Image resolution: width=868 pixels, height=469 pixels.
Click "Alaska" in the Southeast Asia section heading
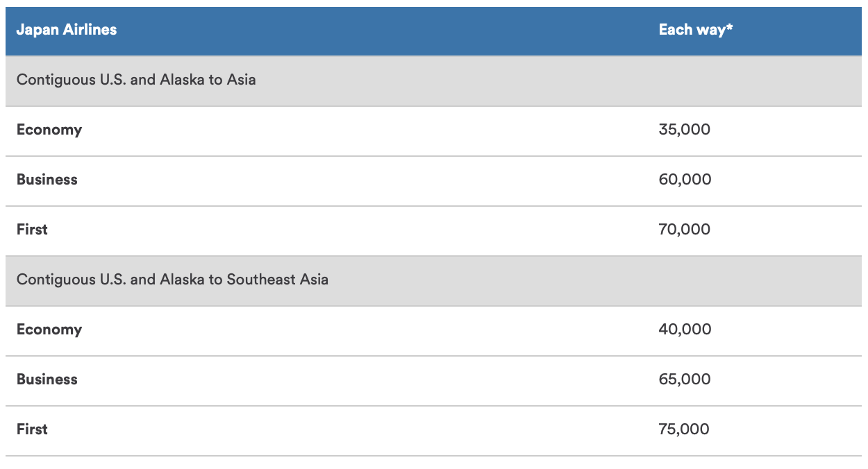pyautogui.click(x=182, y=280)
